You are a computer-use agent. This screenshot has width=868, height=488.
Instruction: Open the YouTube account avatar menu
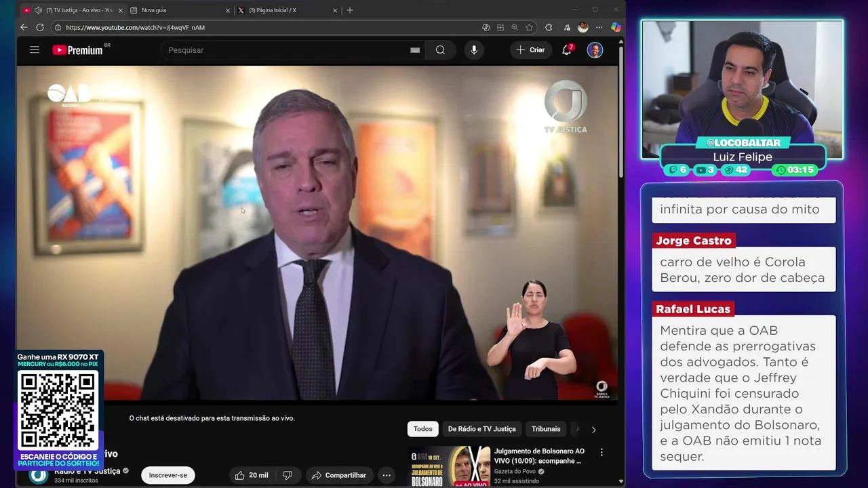595,50
